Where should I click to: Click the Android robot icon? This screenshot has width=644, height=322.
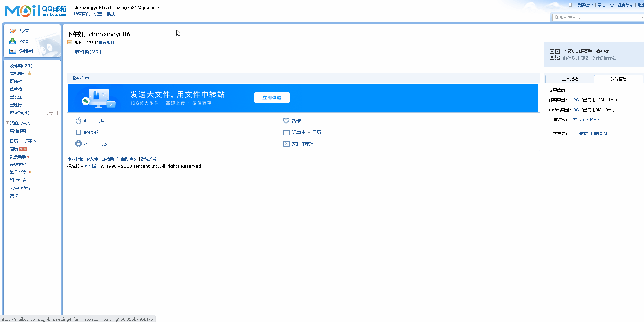pos(78,144)
